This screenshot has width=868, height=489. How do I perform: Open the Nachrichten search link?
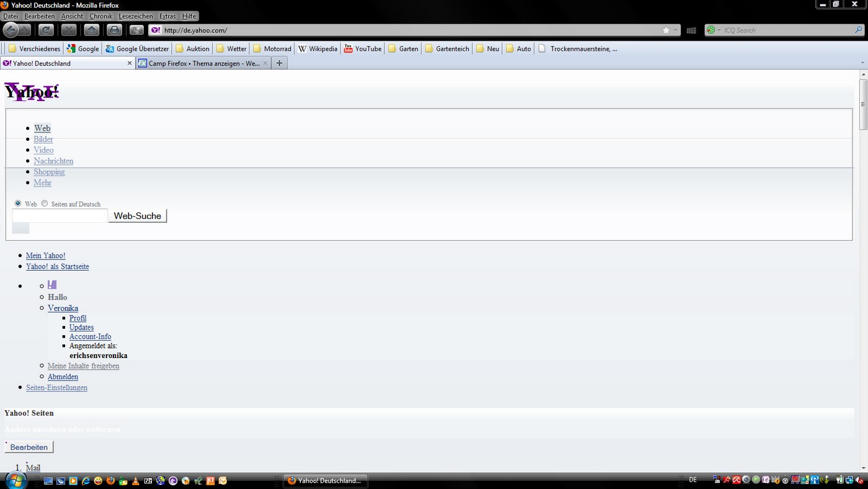53,161
